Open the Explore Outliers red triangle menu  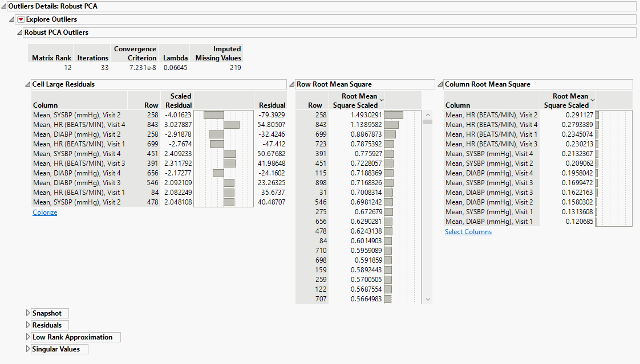pos(21,19)
